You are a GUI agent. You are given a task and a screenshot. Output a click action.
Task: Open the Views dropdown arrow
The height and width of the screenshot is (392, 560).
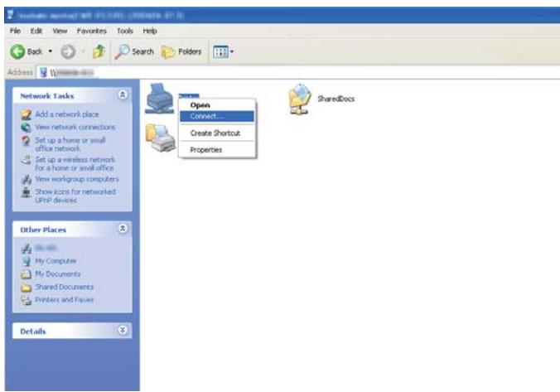click(232, 52)
